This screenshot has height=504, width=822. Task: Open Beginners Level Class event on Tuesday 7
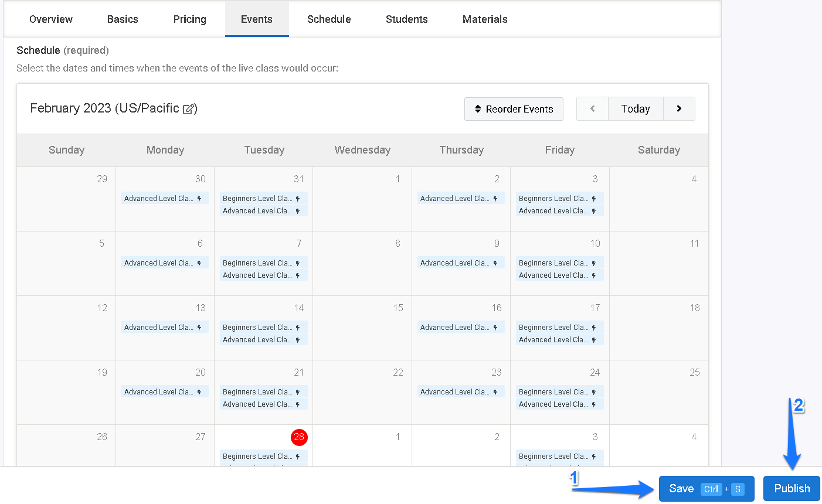[263, 263]
